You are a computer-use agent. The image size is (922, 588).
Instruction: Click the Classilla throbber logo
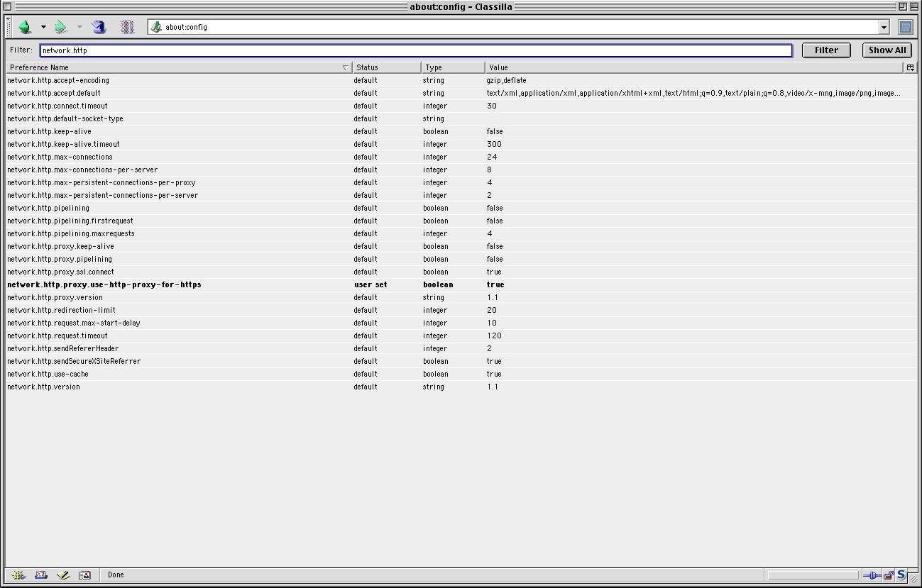coord(906,27)
